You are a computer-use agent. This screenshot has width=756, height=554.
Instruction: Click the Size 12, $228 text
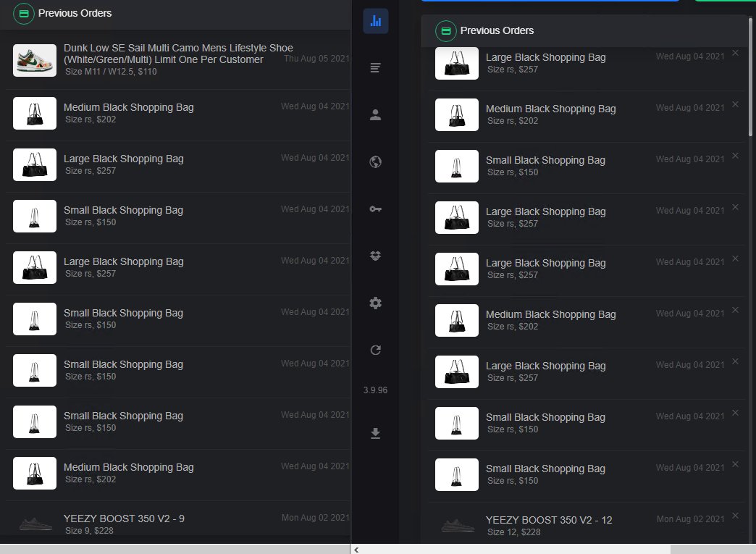pos(513,532)
